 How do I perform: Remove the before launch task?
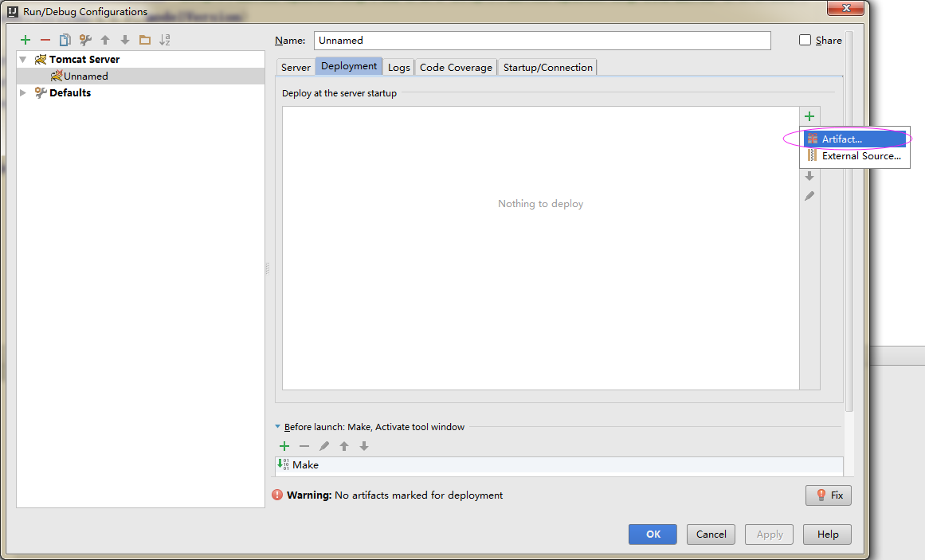coord(304,446)
